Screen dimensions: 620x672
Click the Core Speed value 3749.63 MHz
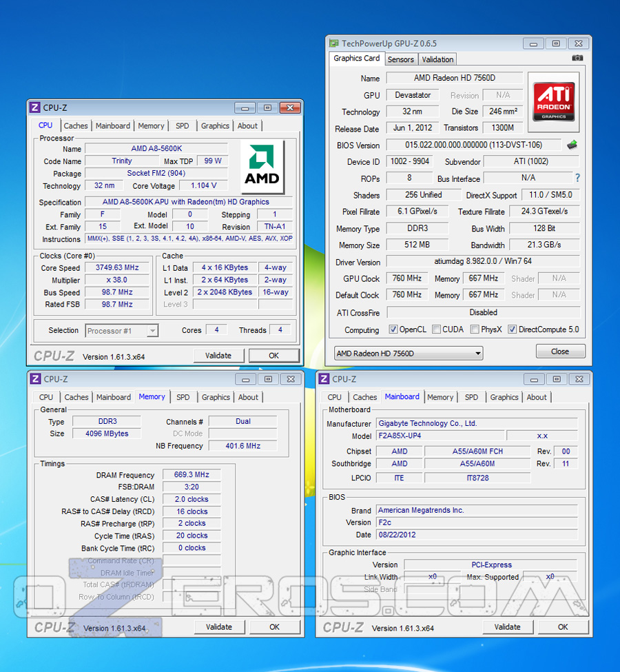coord(117,267)
